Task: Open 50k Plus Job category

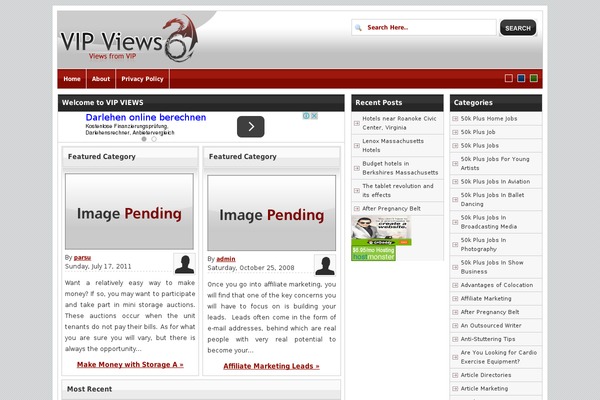Action: [x=478, y=132]
